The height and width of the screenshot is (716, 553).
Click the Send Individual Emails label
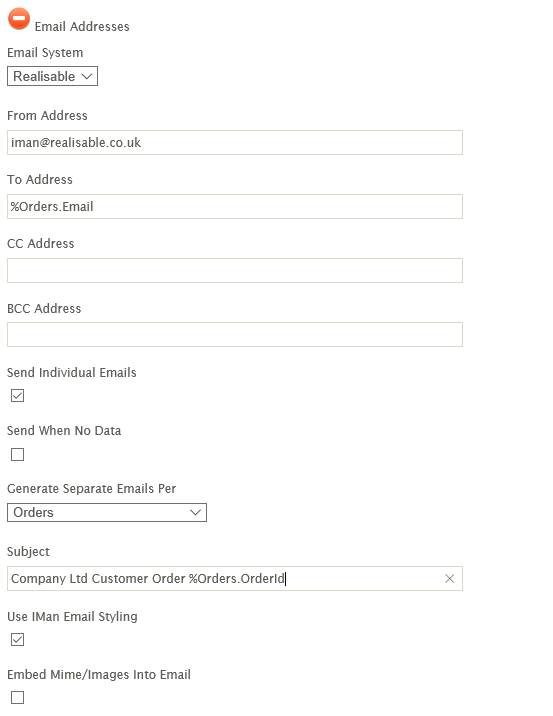pos(72,373)
